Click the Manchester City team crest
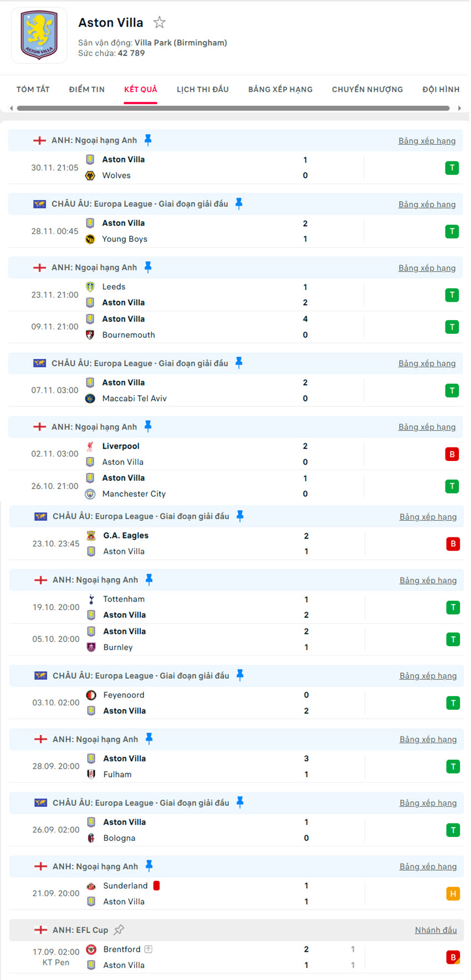The image size is (471, 980). [x=90, y=494]
